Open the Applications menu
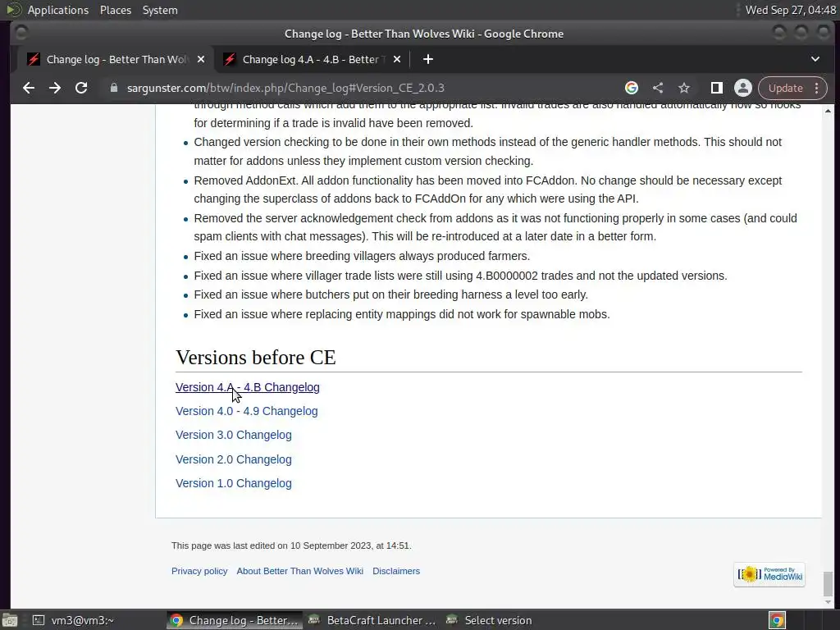Viewport: 840px width, 630px height. (x=58, y=10)
